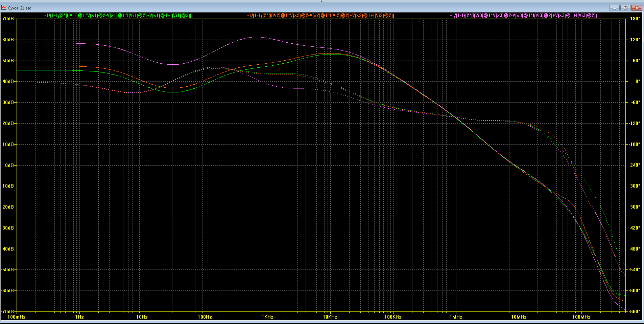Click the 70dB label on the magnitude axis
The height and width of the screenshot is (324, 644).
pyautogui.click(x=8, y=19)
